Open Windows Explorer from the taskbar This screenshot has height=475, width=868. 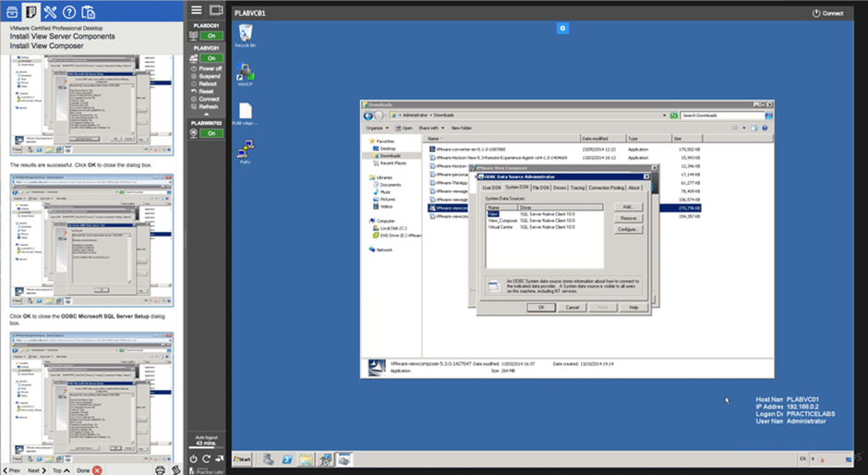(306, 459)
